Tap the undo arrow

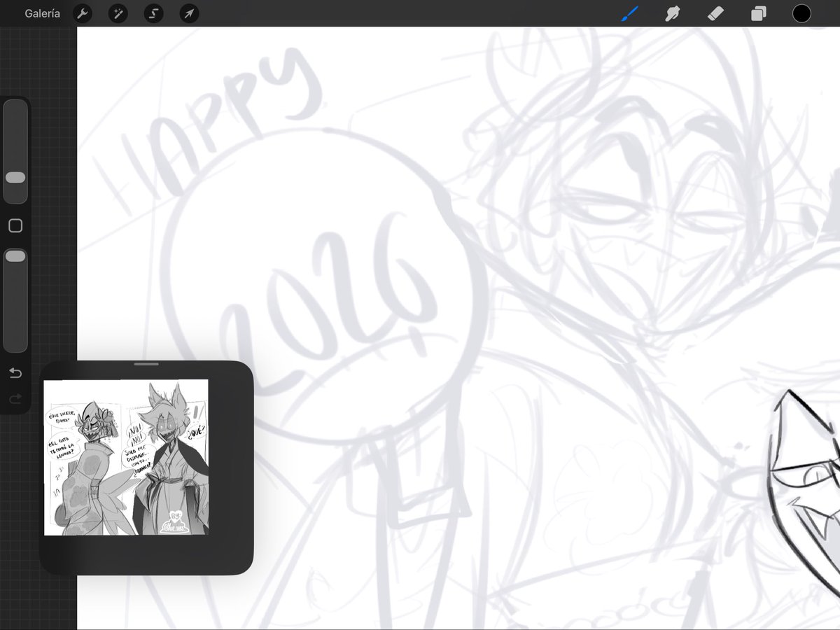coord(15,373)
